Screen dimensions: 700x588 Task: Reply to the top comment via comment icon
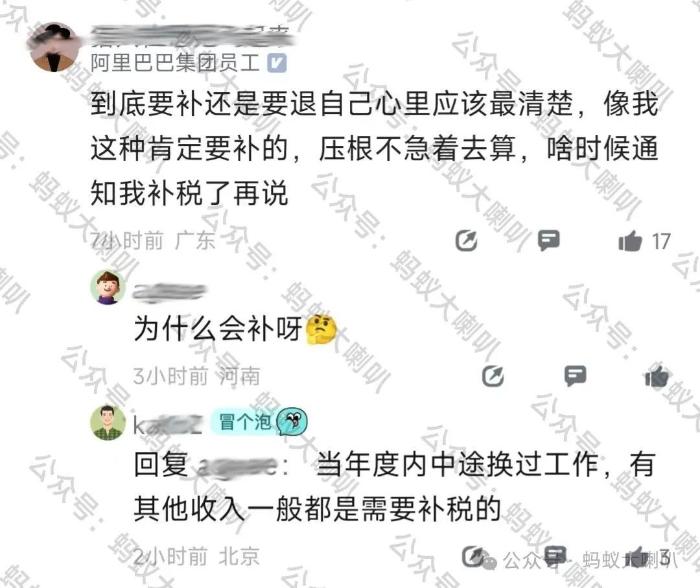[x=549, y=241]
